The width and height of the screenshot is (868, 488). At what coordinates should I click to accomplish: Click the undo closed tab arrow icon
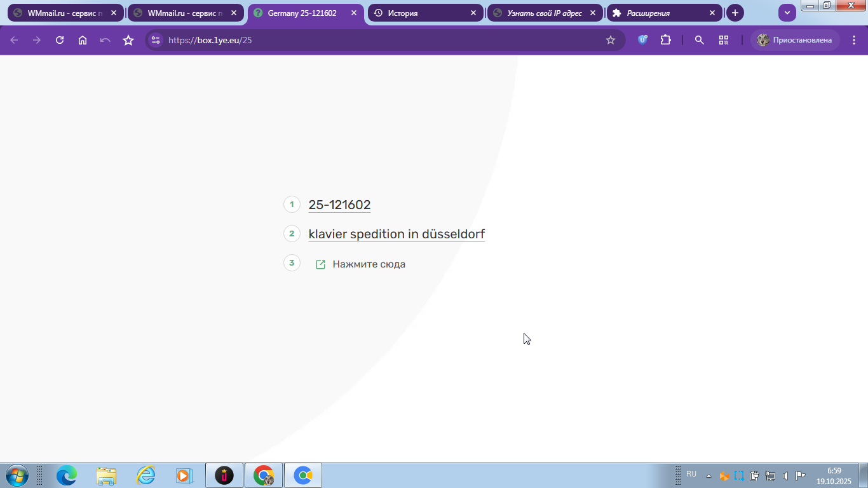click(x=105, y=40)
